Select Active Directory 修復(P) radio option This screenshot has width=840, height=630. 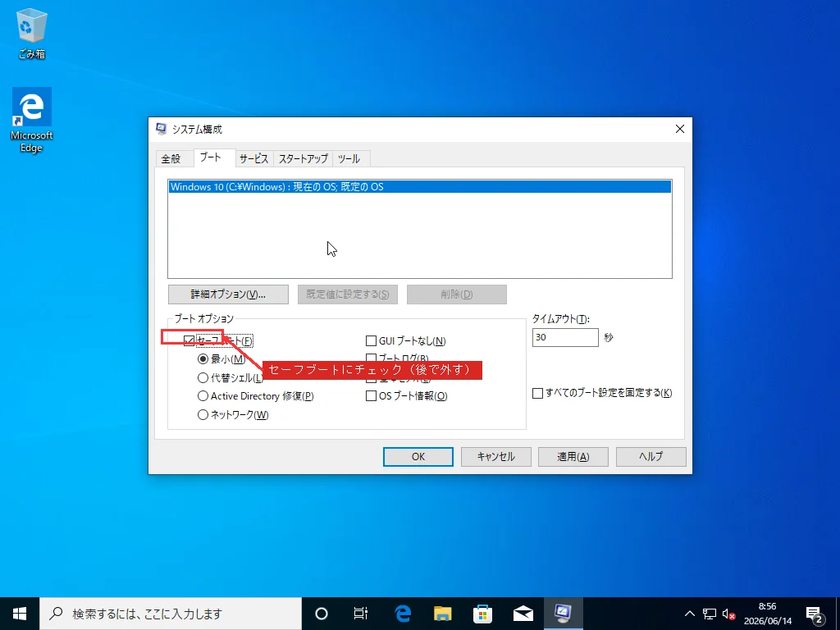coord(203,396)
